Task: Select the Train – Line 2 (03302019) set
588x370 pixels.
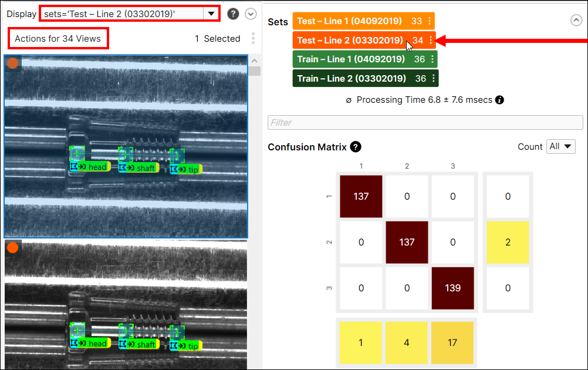Action: (x=352, y=78)
